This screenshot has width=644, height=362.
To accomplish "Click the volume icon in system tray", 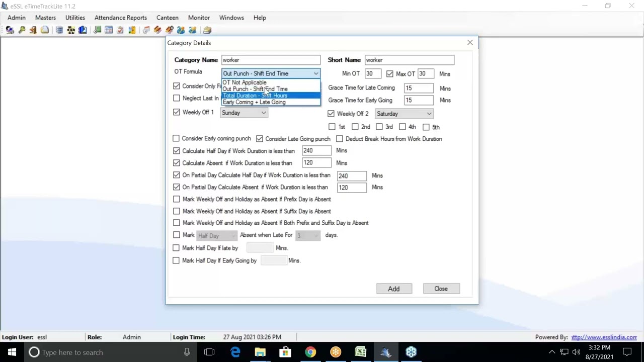I will click(x=576, y=352).
